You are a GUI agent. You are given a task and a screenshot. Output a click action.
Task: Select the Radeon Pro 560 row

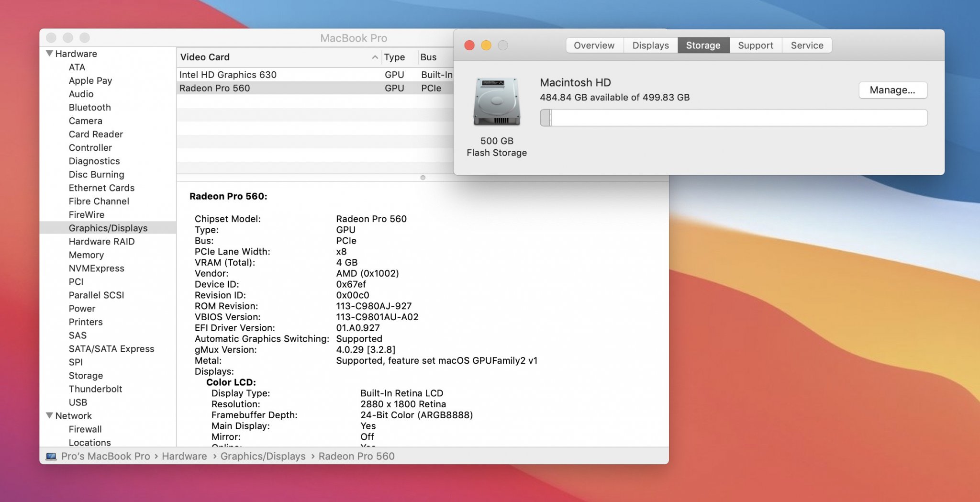click(315, 88)
